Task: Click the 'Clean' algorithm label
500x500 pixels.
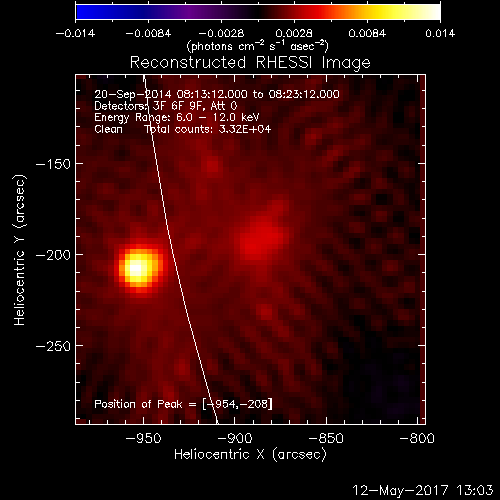Action: 108,129
